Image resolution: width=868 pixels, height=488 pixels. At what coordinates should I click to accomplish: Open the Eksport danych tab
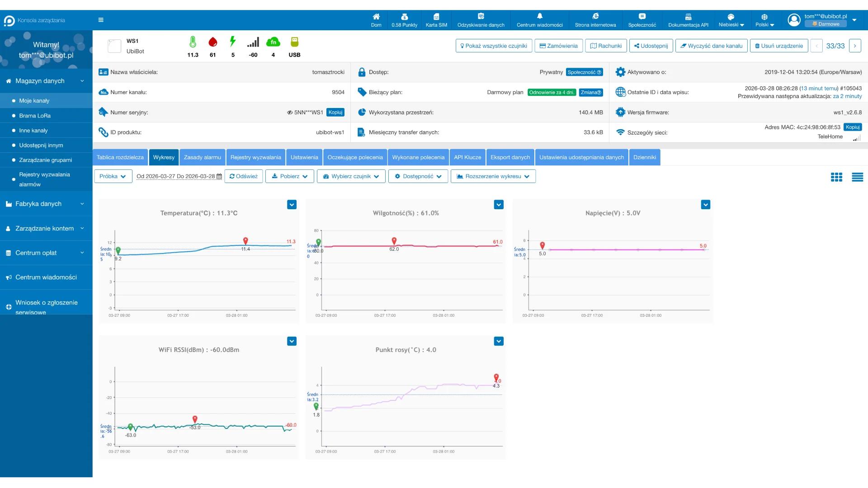pos(510,157)
